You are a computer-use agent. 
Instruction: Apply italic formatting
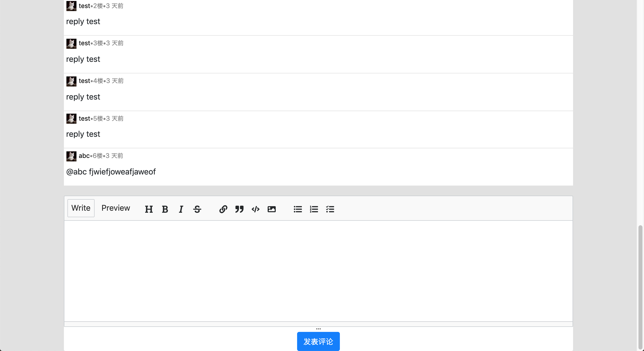(181, 209)
